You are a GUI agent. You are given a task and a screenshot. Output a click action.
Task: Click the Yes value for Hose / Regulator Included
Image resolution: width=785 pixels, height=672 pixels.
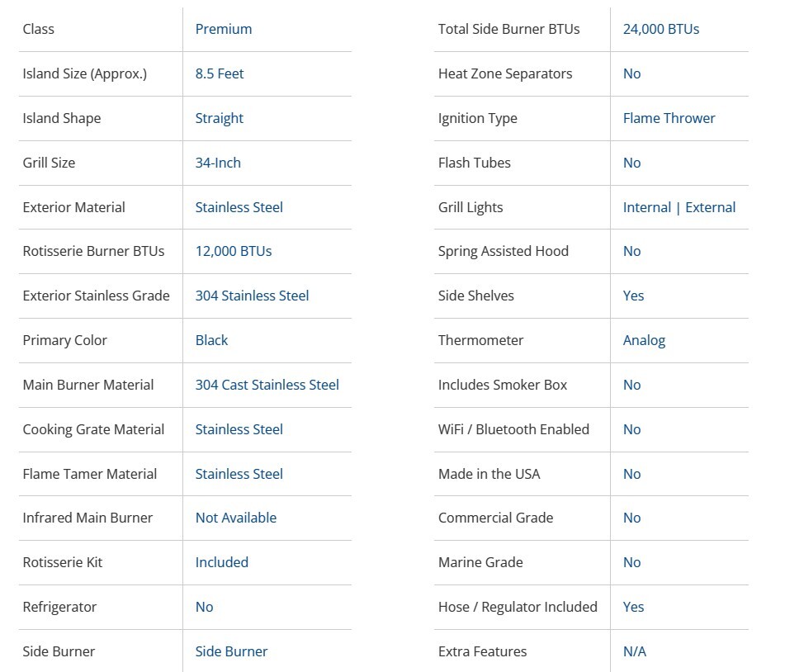[633, 607]
